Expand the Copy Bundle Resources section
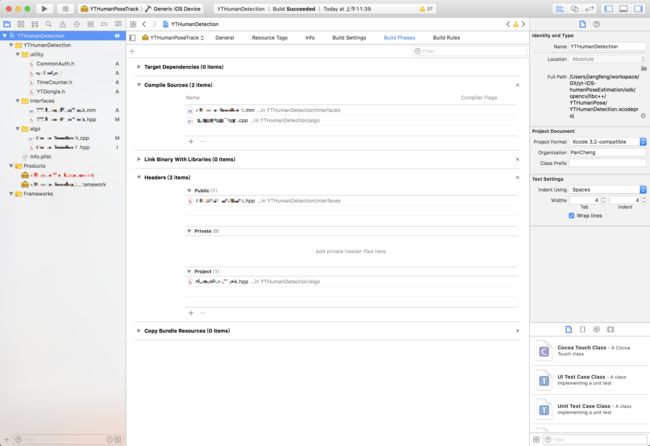This screenshot has height=446, width=650. point(139,331)
